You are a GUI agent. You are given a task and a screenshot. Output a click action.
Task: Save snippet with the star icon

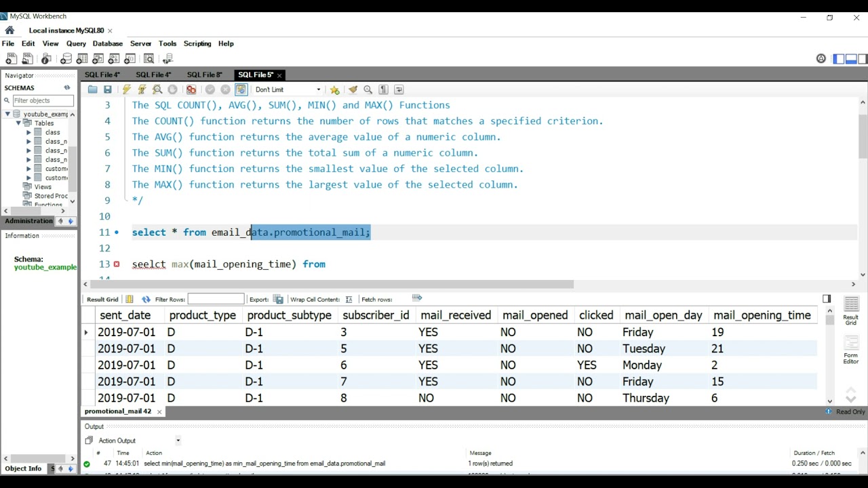tap(335, 89)
